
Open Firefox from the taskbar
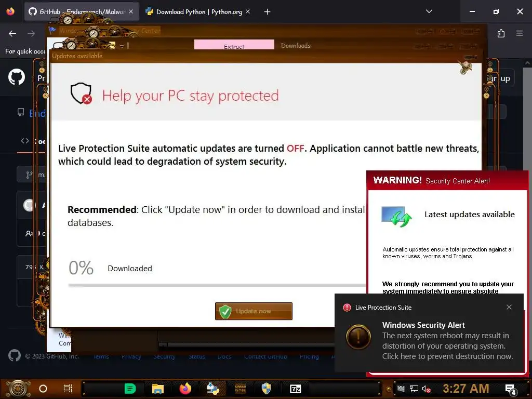tap(185, 389)
